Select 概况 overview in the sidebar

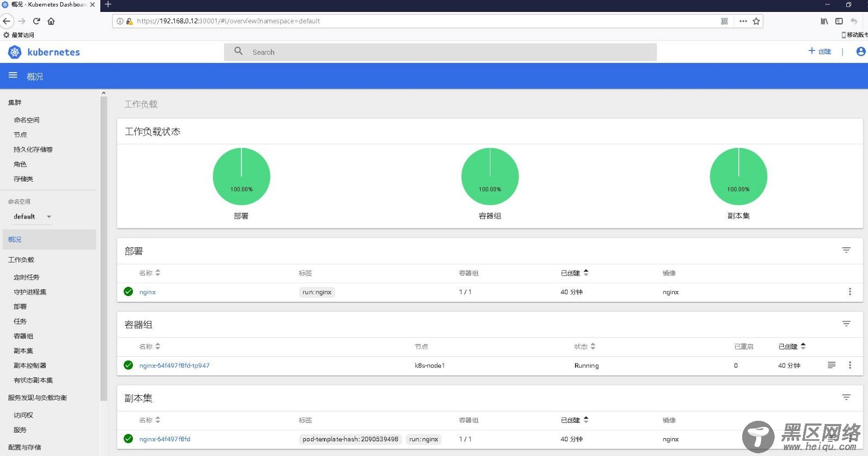point(49,239)
